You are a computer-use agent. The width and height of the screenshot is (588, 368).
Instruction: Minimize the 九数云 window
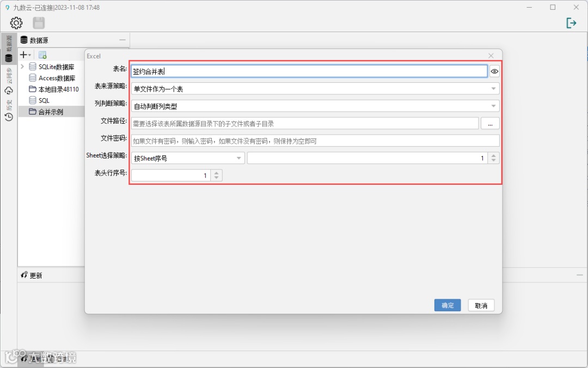(x=530, y=7)
